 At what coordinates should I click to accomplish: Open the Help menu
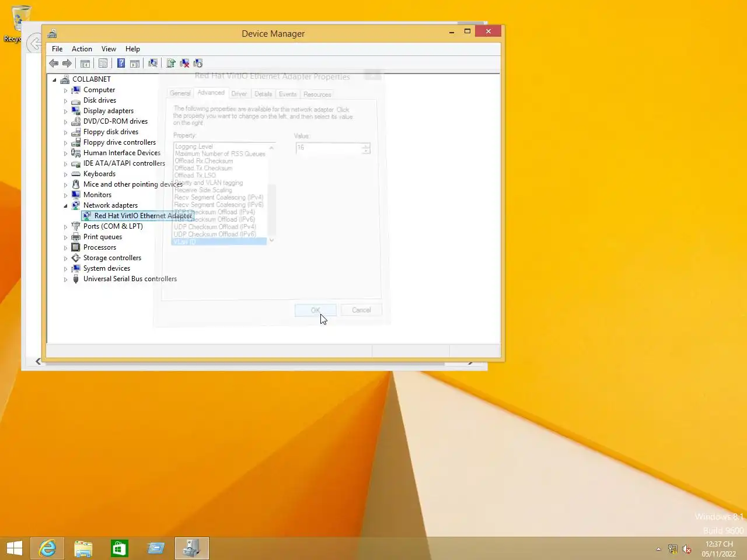[x=132, y=49]
